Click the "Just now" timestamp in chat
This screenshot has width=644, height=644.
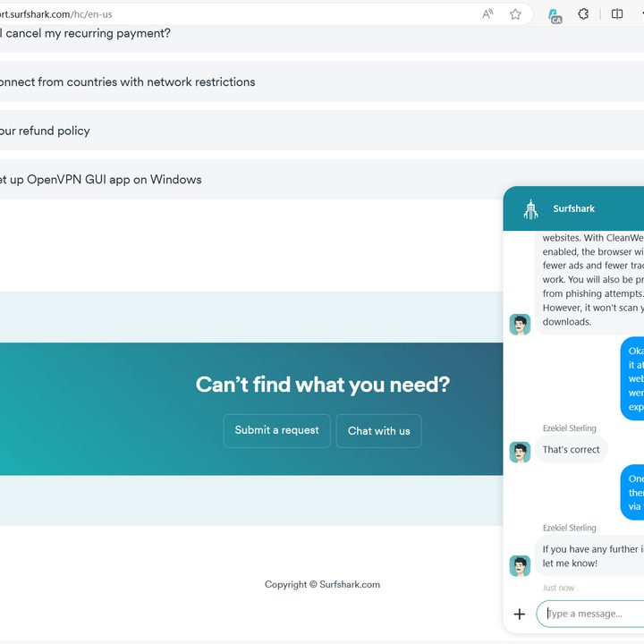coord(558,588)
